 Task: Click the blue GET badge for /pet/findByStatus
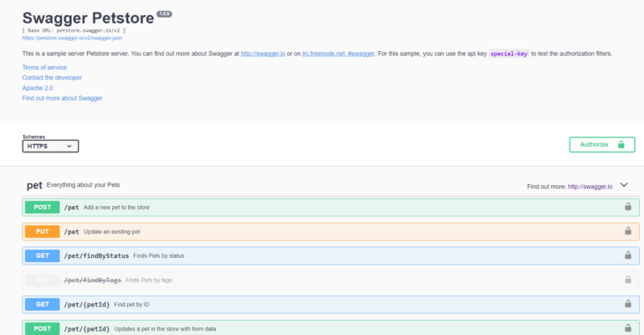(x=43, y=255)
